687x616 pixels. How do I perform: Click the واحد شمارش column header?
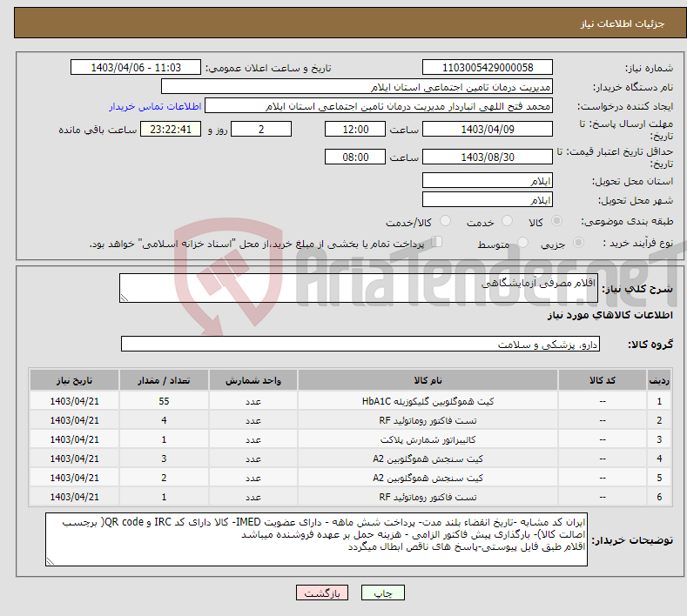click(x=253, y=380)
